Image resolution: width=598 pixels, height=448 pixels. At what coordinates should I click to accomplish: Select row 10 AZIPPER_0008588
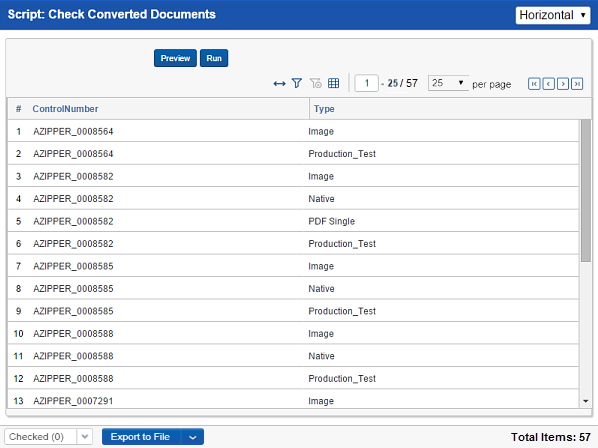click(x=293, y=334)
